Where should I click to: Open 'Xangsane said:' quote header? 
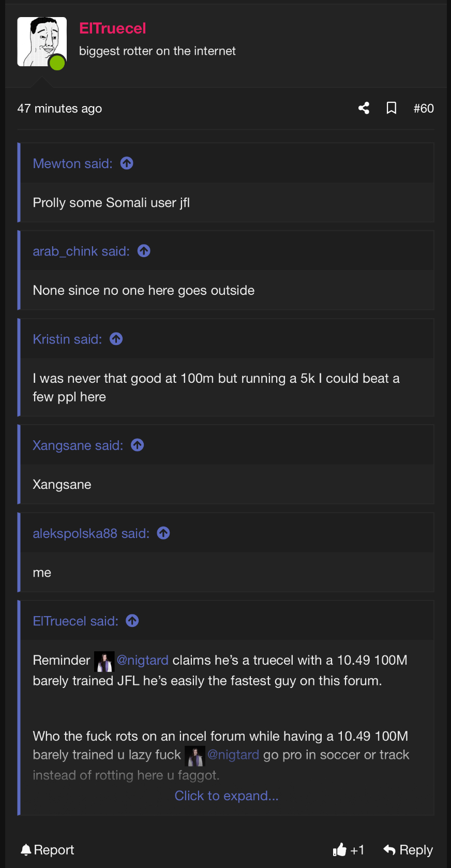(x=78, y=445)
